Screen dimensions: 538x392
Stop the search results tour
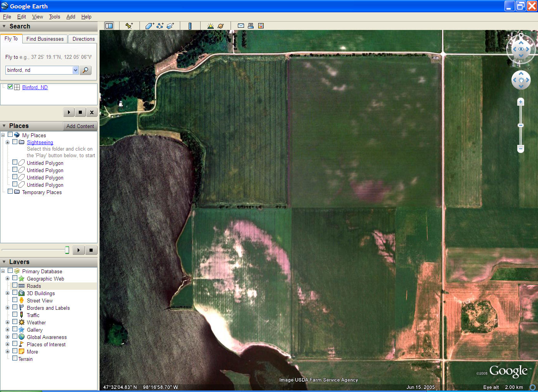80,112
